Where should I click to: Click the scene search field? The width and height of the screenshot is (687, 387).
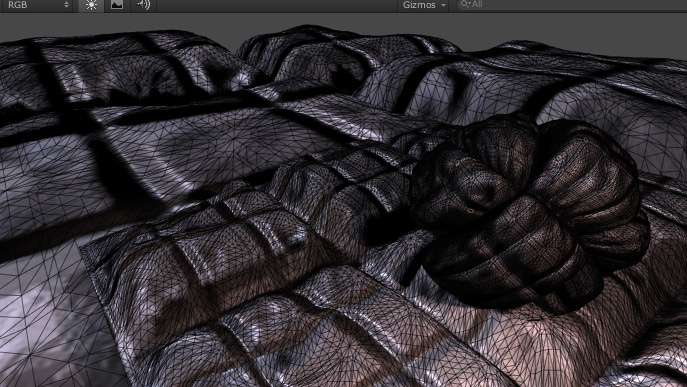[571, 4]
